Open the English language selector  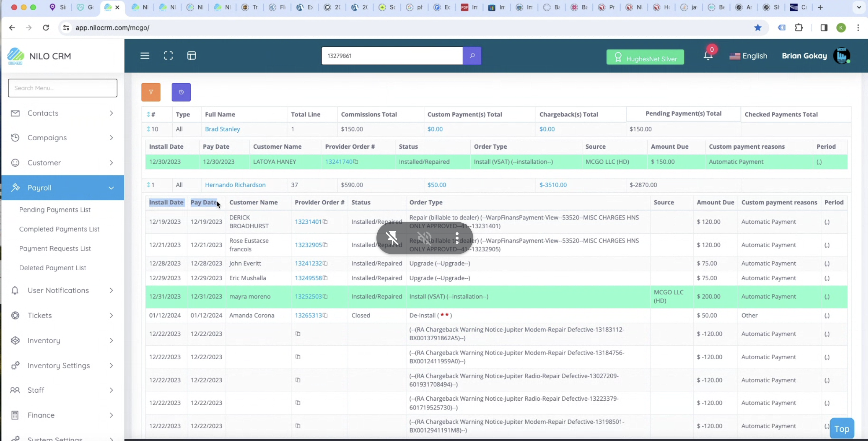(x=748, y=56)
